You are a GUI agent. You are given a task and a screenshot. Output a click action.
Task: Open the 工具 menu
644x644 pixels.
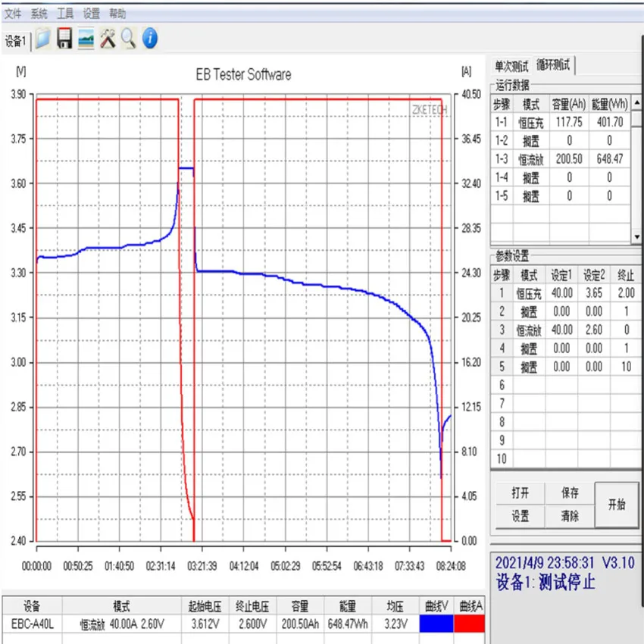pos(65,14)
